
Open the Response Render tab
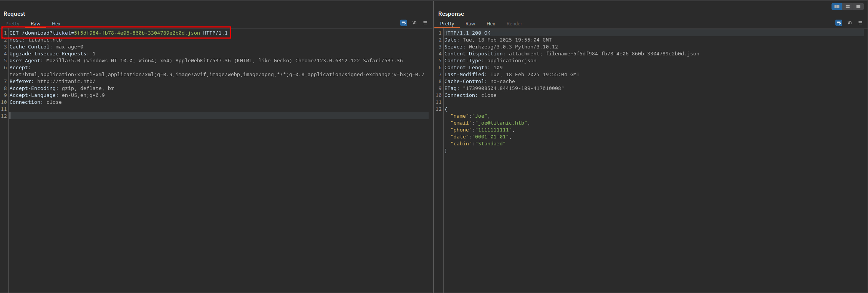(x=514, y=24)
